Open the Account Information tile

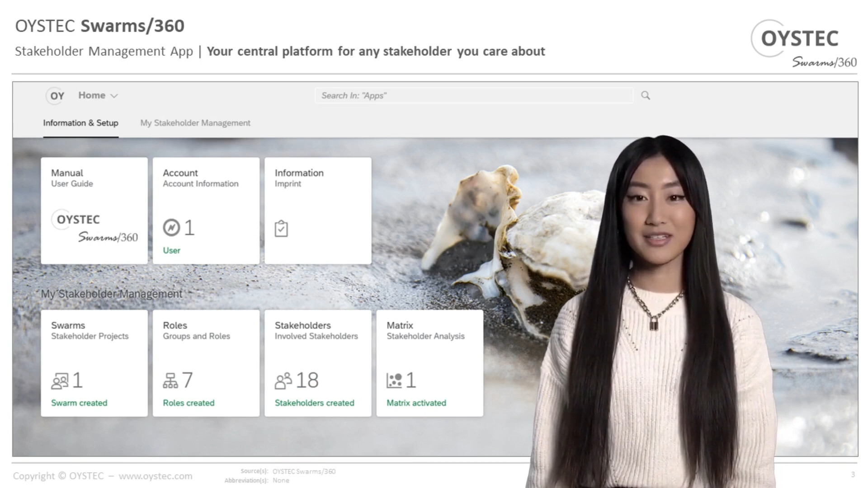206,211
